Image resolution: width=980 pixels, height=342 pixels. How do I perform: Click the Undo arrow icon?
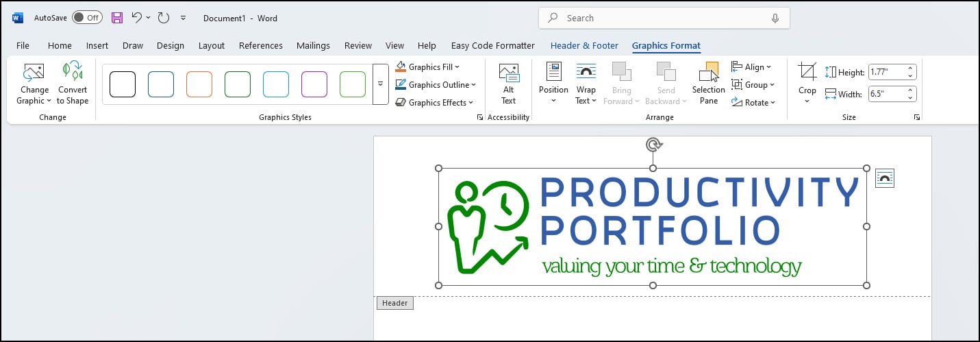pyautogui.click(x=137, y=18)
